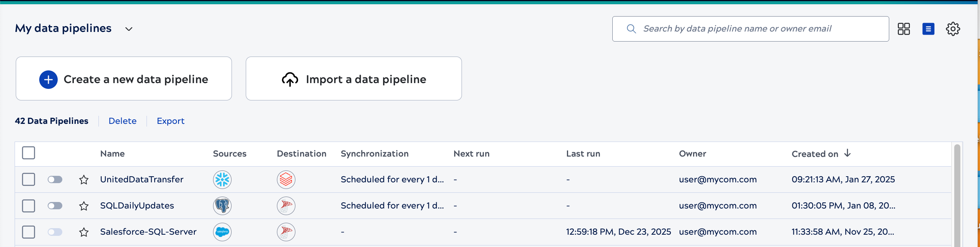Click created date starting 11:33:58 AM
980x247 pixels.
click(843, 232)
